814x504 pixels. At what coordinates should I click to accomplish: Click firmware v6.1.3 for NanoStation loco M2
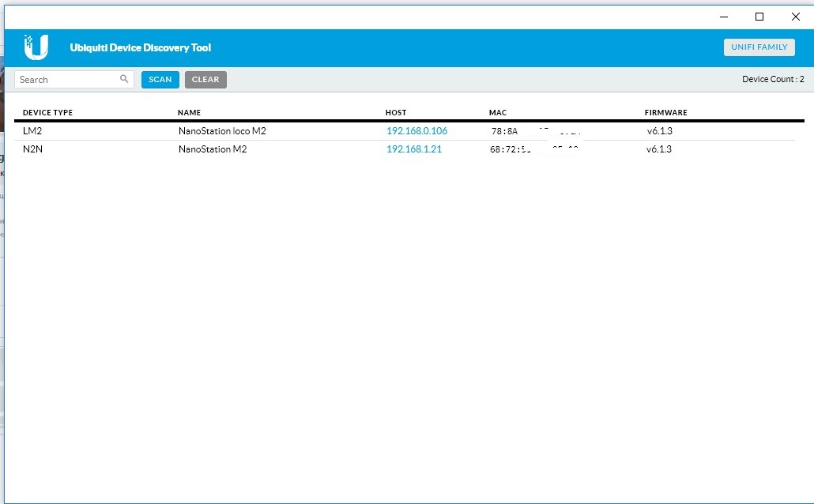(659, 131)
